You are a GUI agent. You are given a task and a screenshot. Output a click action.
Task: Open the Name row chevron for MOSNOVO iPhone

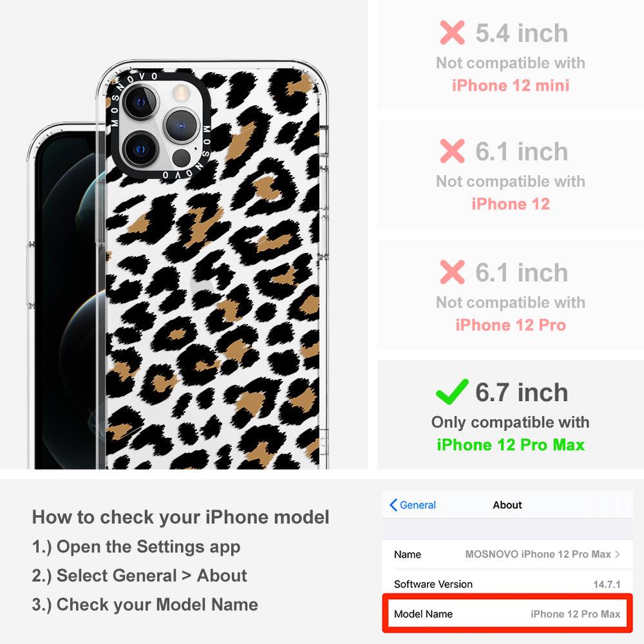tap(618, 554)
